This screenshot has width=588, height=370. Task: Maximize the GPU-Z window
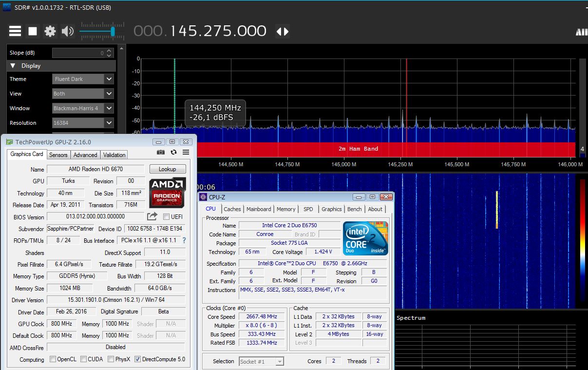(172, 142)
